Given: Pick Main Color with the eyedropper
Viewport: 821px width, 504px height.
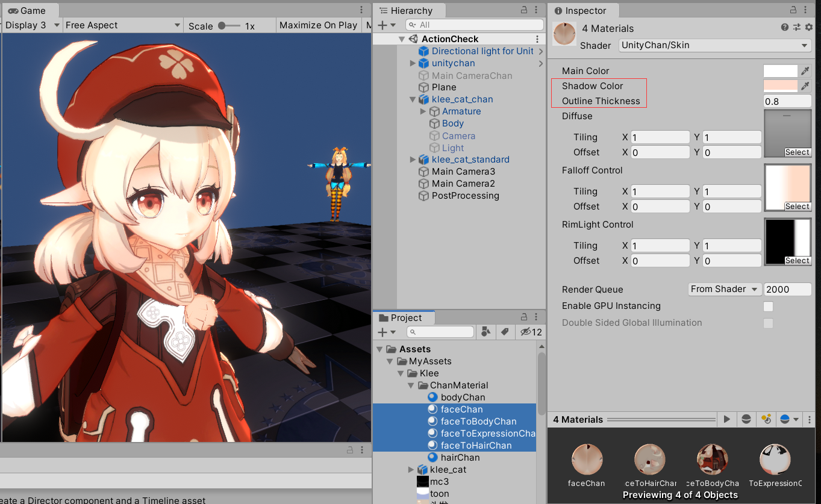Looking at the screenshot, I should click(805, 71).
